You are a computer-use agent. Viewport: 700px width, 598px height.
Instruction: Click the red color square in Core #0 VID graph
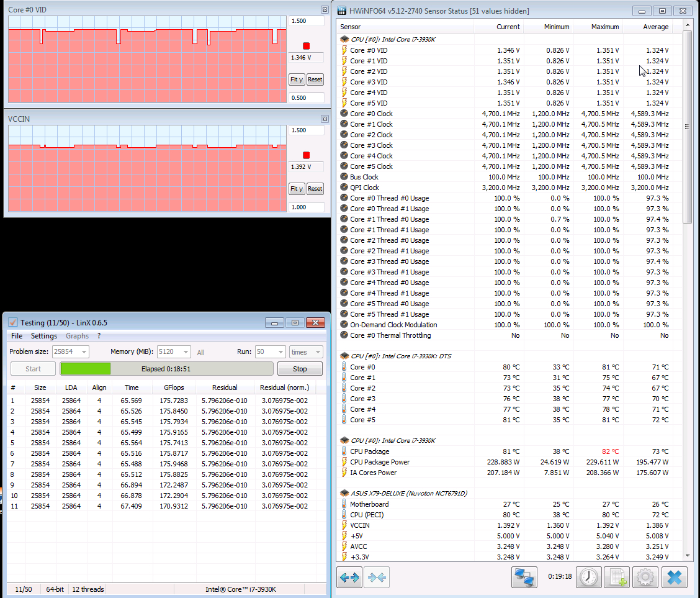[x=307, y=46]
